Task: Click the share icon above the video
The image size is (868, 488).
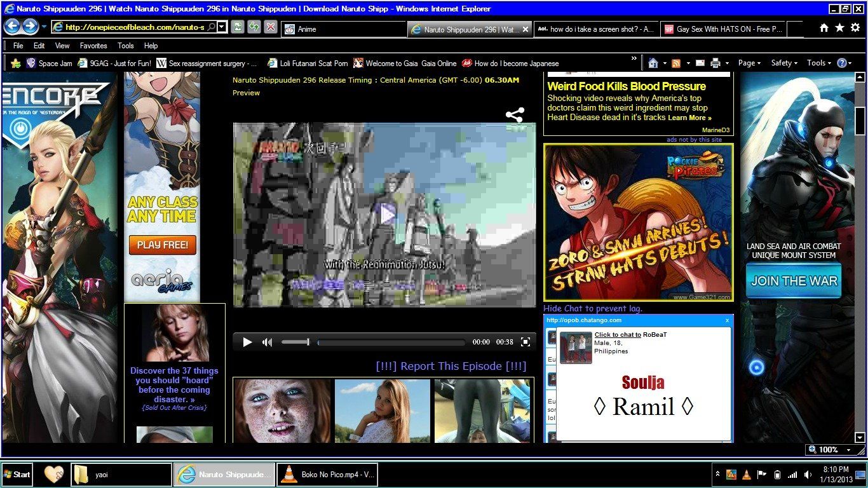Action: point(515,115)
